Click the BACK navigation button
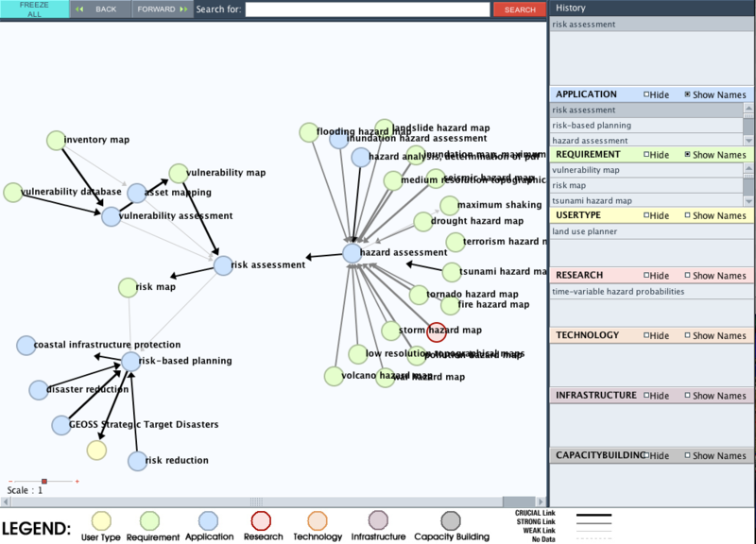 coord(99,9)
